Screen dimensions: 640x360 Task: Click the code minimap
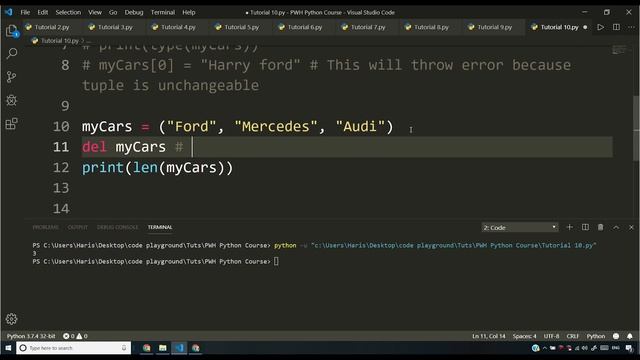[x=619, y=50]
